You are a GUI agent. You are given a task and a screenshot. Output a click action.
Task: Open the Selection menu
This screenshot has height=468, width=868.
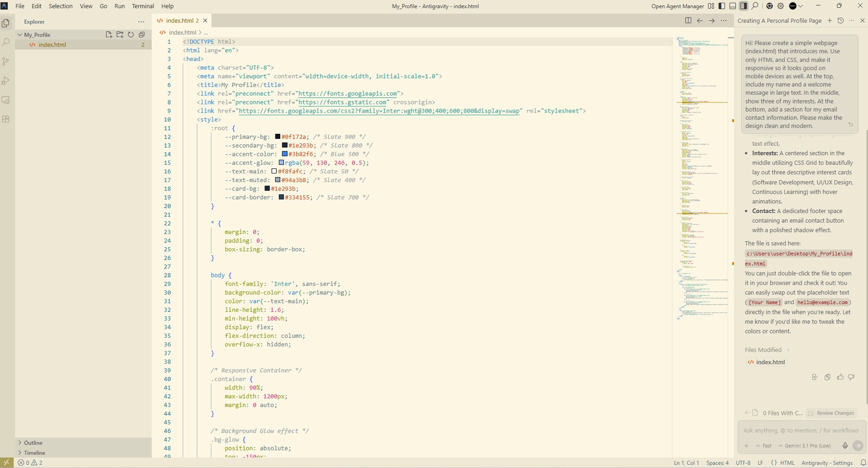coord(61,6)
